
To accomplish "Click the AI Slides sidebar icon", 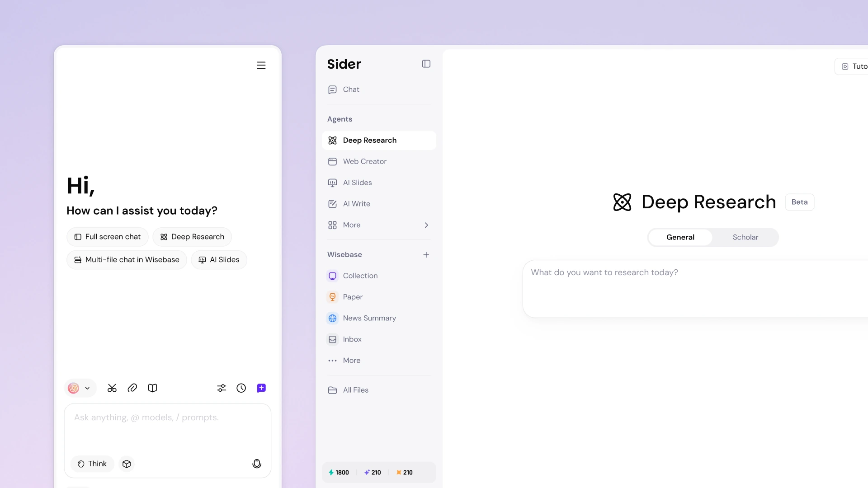I will 333,183.
